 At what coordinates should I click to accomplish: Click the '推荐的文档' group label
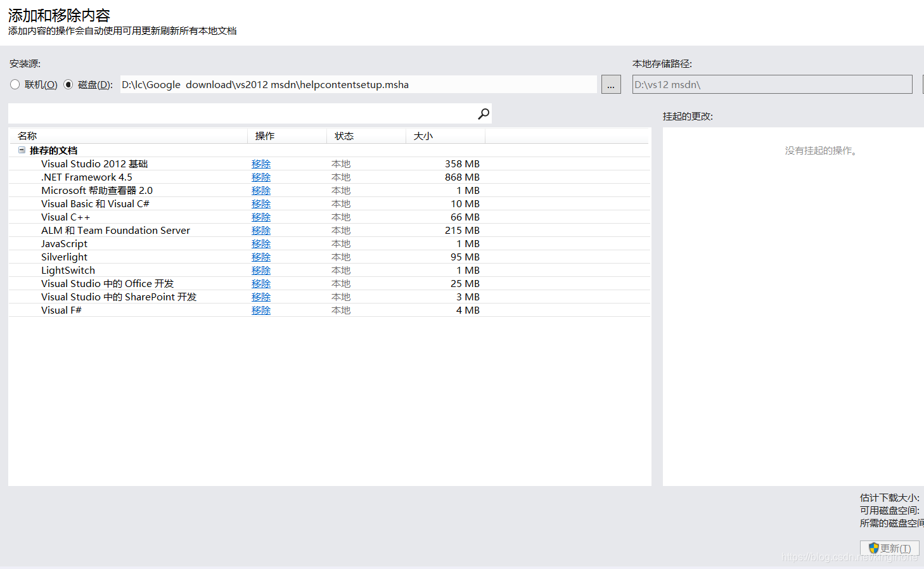pos(53,151)
